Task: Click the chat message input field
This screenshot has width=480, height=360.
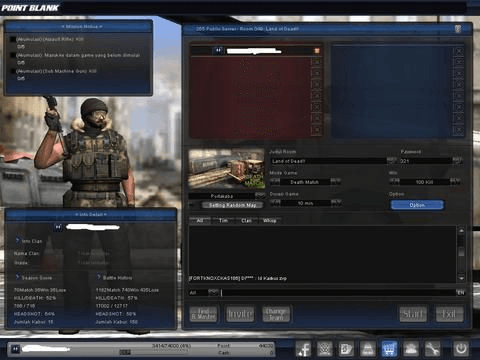Action: coord(337,292)
